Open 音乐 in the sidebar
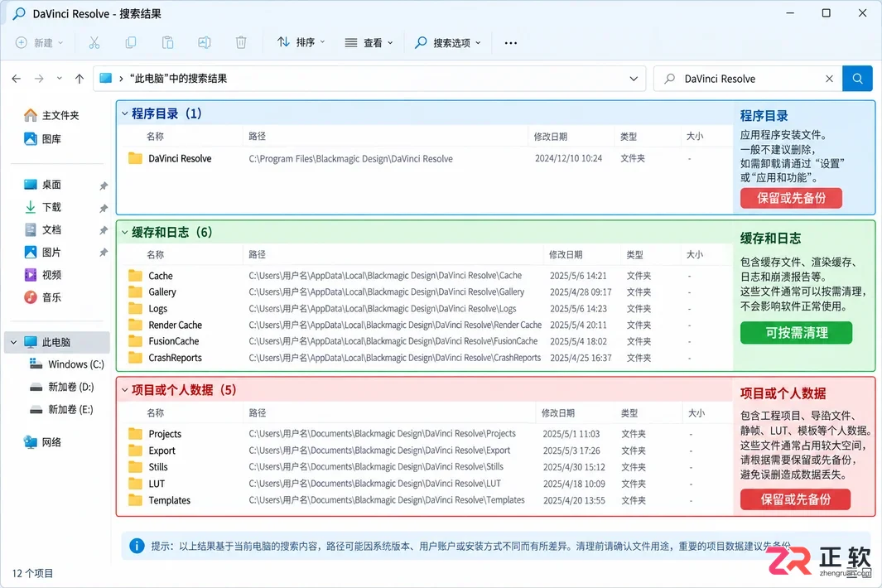This screenshot has height=588, width=882. [x=42, y=297]
